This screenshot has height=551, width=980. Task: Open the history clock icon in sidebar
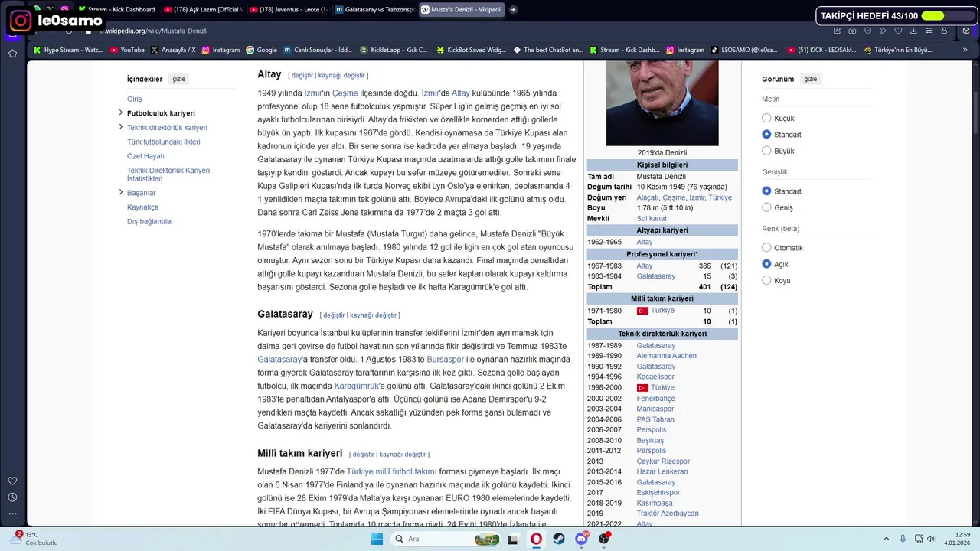click(12, 497)
